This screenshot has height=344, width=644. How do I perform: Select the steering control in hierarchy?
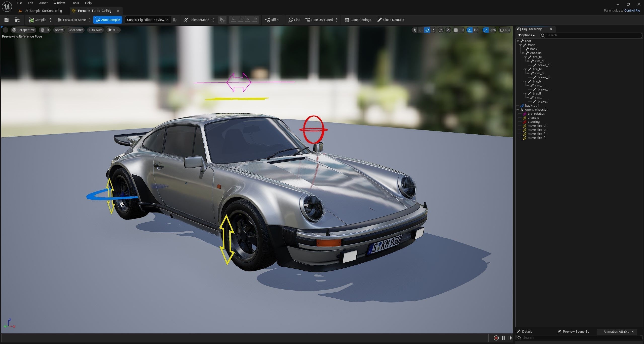pos(533,122)
